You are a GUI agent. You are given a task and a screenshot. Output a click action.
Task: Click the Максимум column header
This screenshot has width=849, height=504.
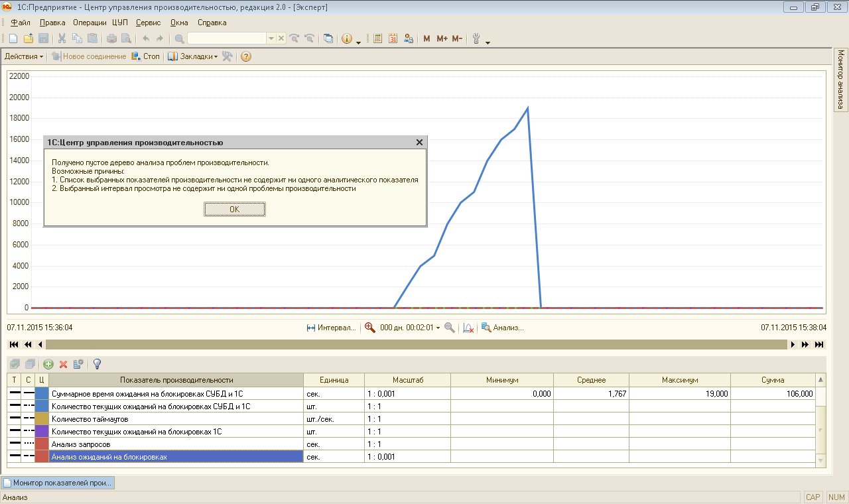tap(680, 380)
